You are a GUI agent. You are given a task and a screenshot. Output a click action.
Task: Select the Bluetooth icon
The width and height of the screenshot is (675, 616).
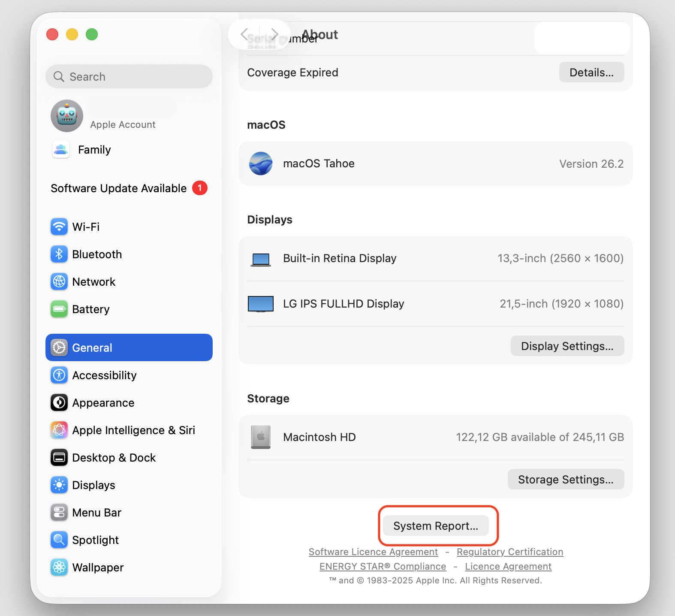pos(59,254)
